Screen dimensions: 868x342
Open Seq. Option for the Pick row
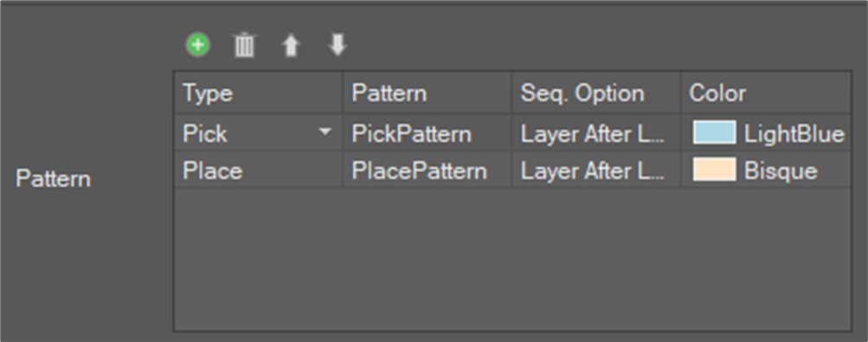click(x=596, y=133)
